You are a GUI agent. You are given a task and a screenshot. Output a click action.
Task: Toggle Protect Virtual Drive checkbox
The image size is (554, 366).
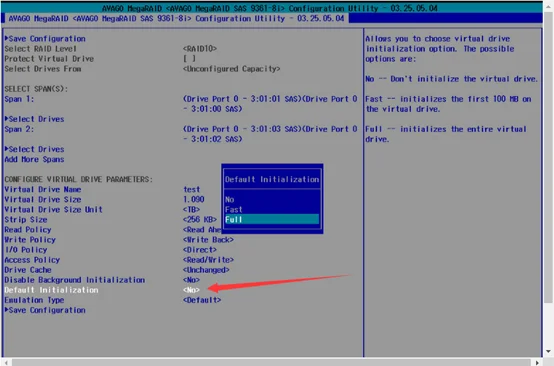(189, 59)
